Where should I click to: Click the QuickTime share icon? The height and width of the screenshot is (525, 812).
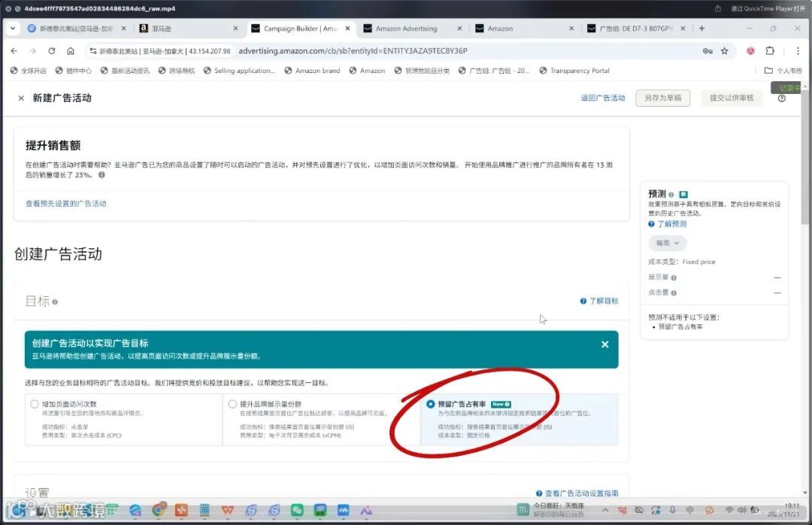pos(718,9)
